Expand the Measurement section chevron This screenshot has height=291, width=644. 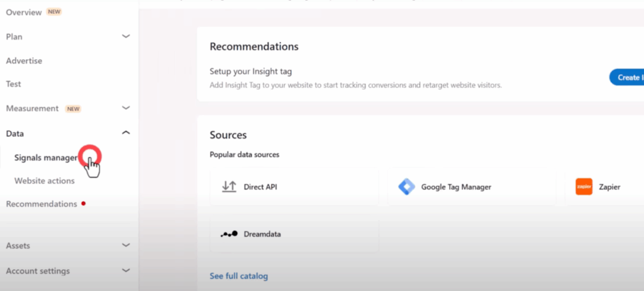(x=126, y=108)
